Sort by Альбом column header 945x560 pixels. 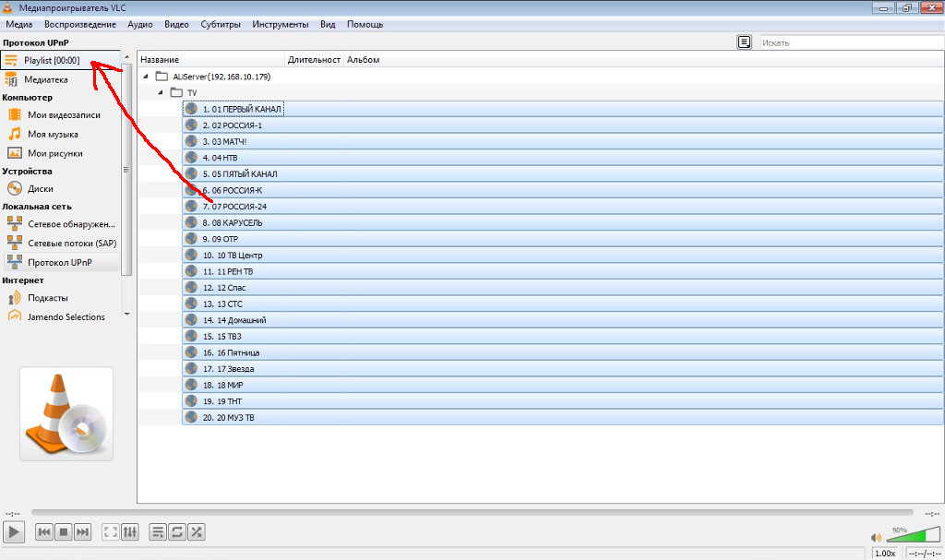pos(364,60)
